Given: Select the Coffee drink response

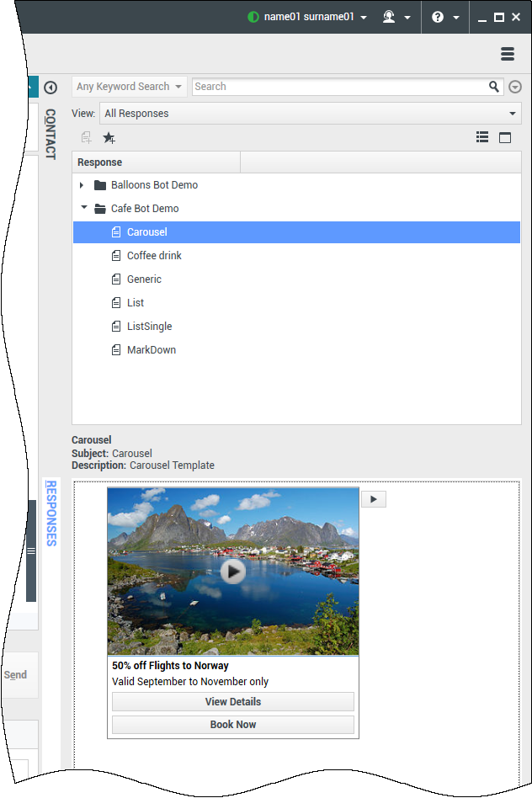Looking at the screenshot, I should pos(154,256).
